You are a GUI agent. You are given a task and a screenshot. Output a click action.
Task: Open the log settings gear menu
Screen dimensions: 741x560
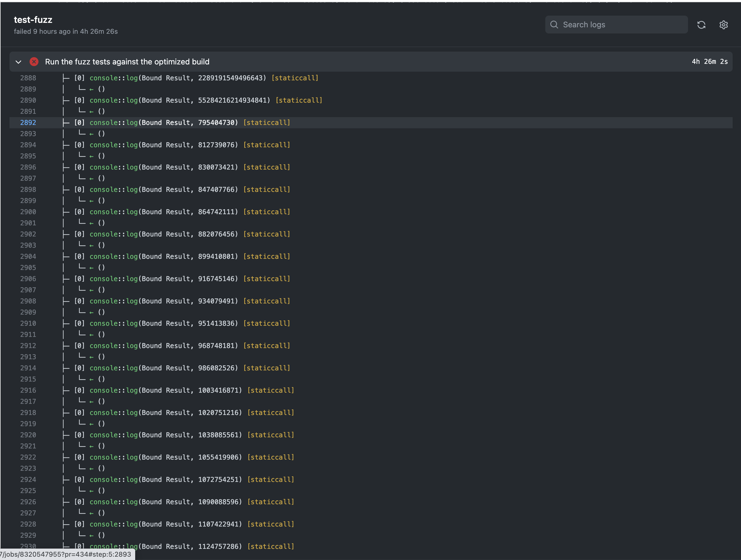(x=724, y=25)
